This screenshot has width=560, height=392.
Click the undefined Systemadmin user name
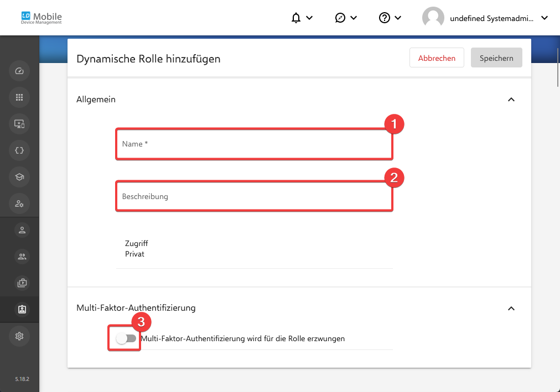(x=491, y=19)
